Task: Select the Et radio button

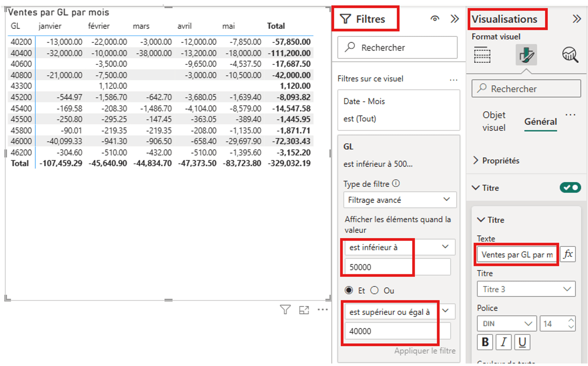Action: (349, 290)
